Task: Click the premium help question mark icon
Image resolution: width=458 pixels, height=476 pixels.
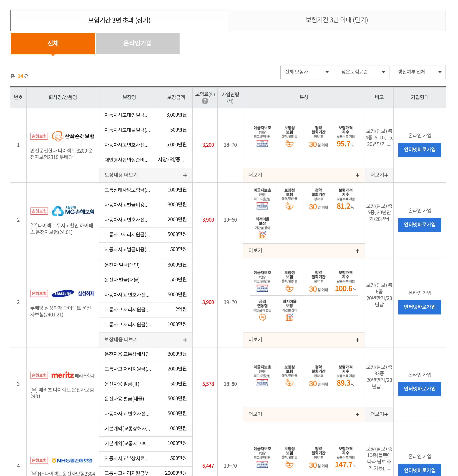Action: [205, 101]
